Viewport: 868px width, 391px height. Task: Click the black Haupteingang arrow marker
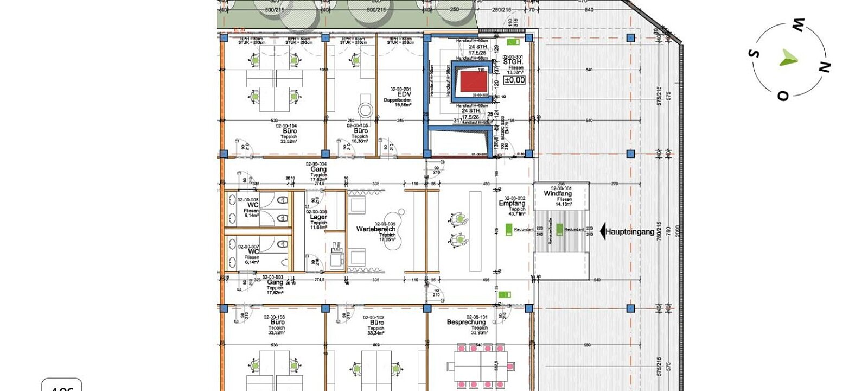tap(602, 232)
